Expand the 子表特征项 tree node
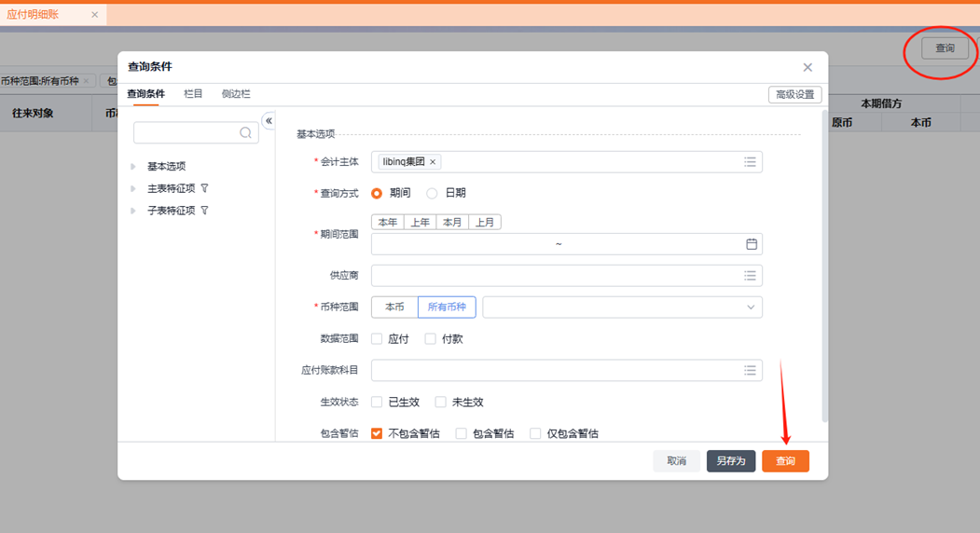 coord(133,211)
